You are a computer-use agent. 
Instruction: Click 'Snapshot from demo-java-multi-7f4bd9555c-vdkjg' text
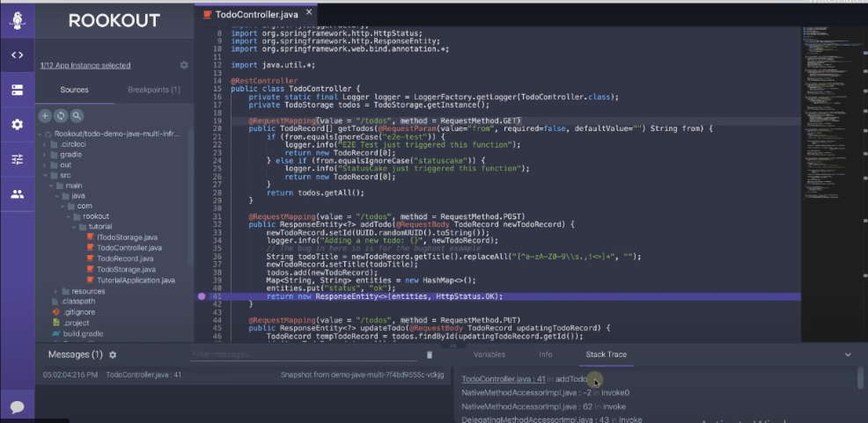[362, 375]
